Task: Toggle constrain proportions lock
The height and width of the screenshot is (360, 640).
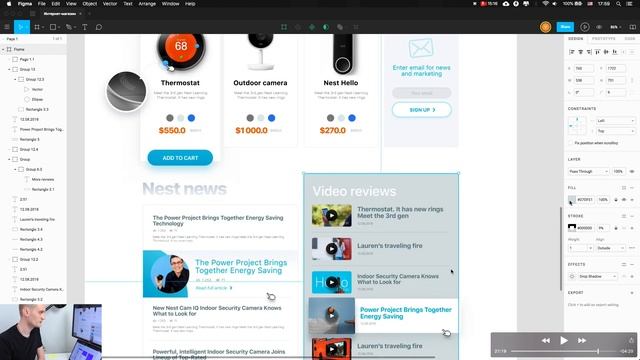Action: [632, 80]
